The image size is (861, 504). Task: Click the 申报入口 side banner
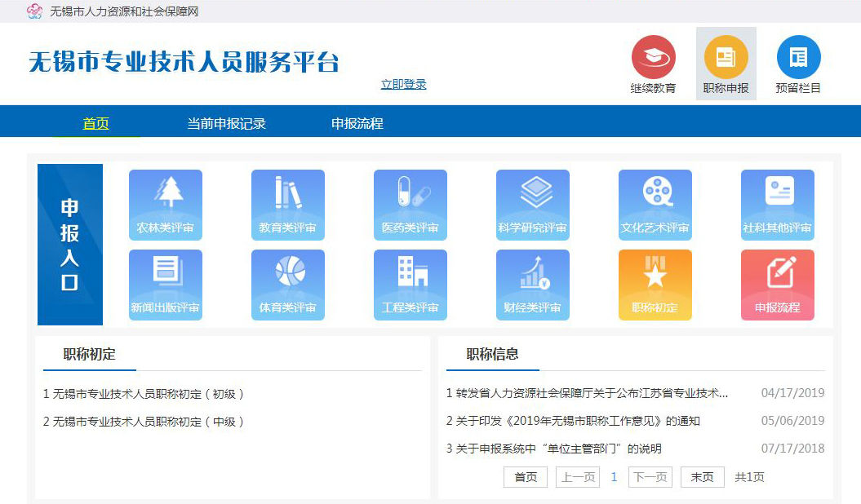point(69,245)
